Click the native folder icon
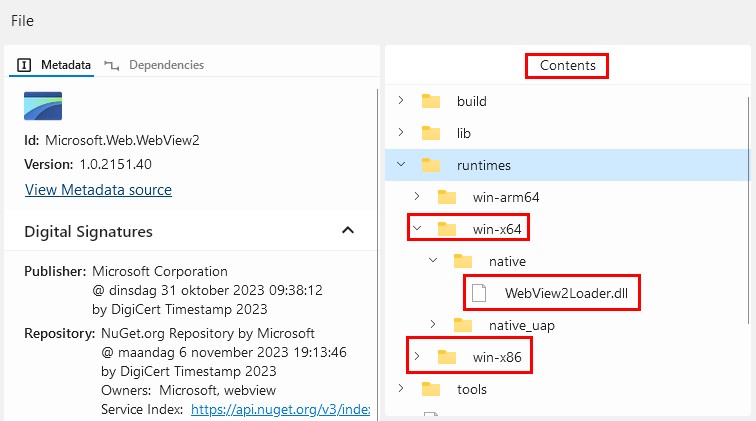This screenshot has height=421, width=756. click(x=463, y=261)
